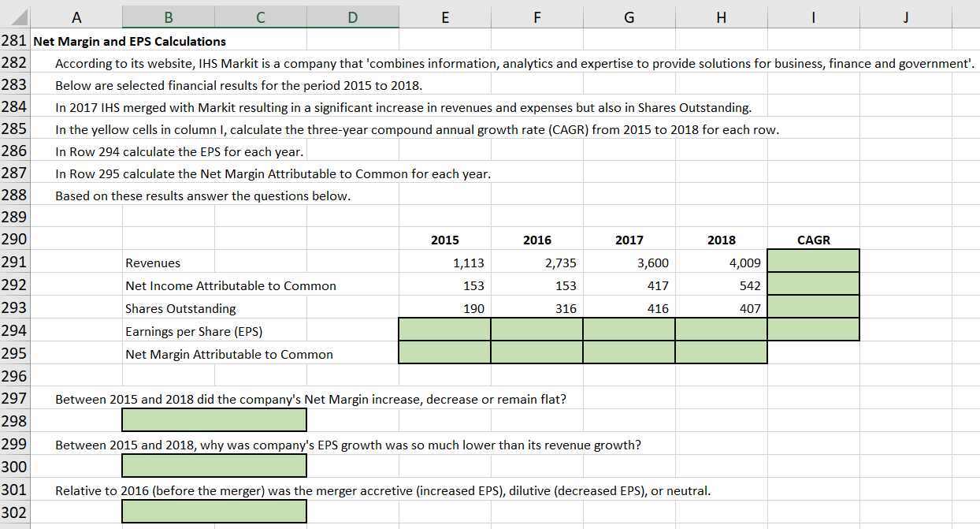The width and height of the screenshot is (980, 529).
Task: Select the cell containing 190
Action: (444, 307)
